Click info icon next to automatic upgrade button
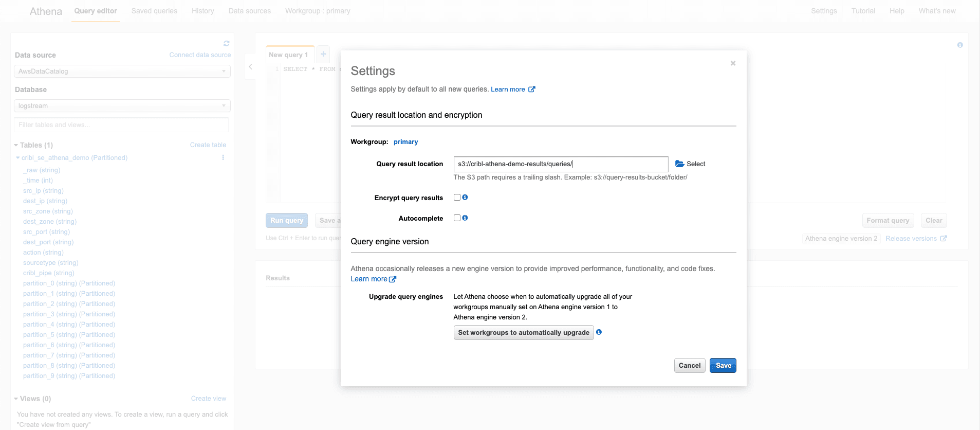Viewport: 980px width, 430px height. point(599,332)
